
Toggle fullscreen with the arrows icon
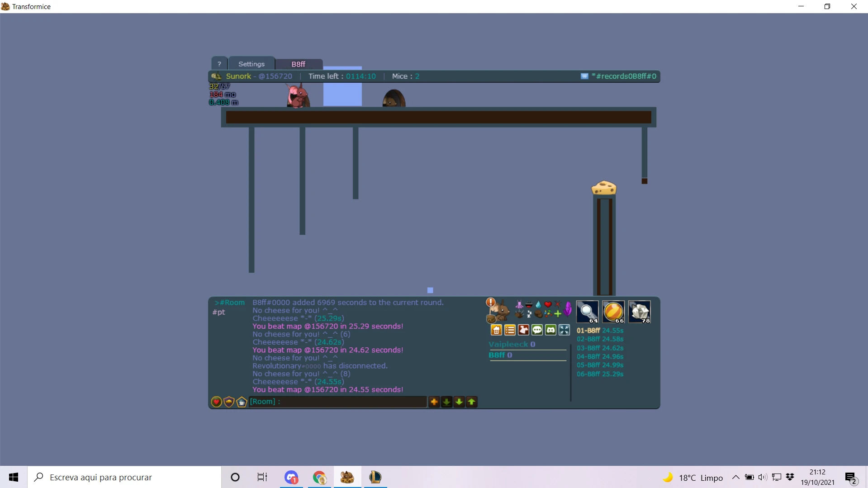tap(564, 330)
